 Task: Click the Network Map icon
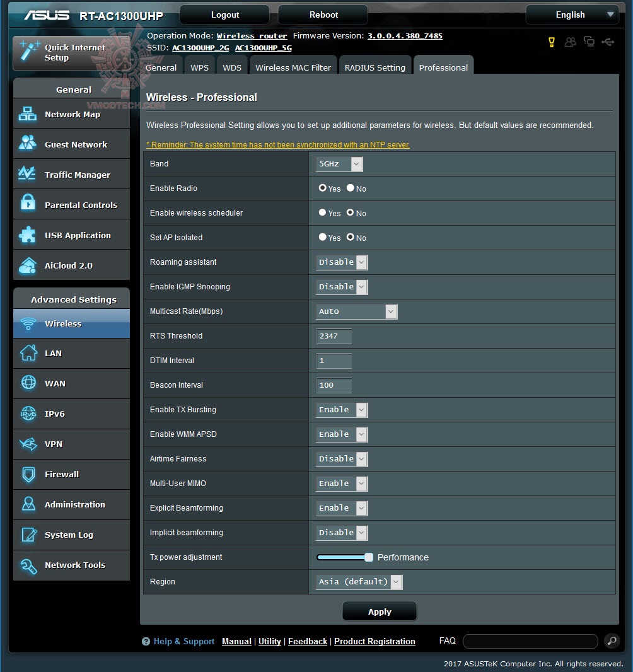pyautogui.click(x=28, y=114)
